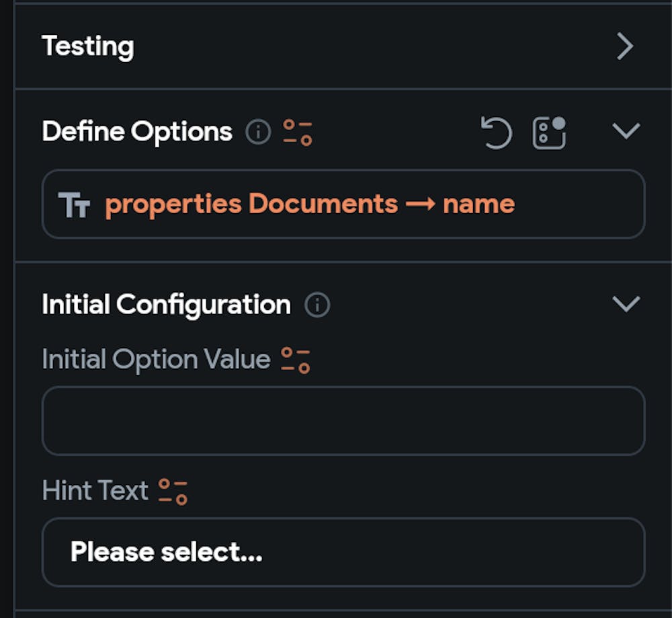Open the options settings icon next to reset
This screenshot has width=672, height=618.
click(549, 132)
